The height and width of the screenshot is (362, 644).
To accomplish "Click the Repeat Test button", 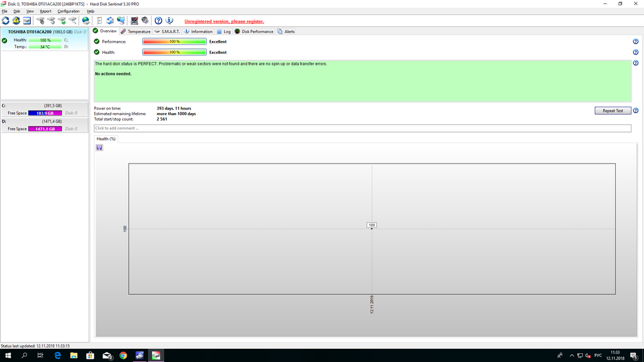I will click(x=613, y=111).
